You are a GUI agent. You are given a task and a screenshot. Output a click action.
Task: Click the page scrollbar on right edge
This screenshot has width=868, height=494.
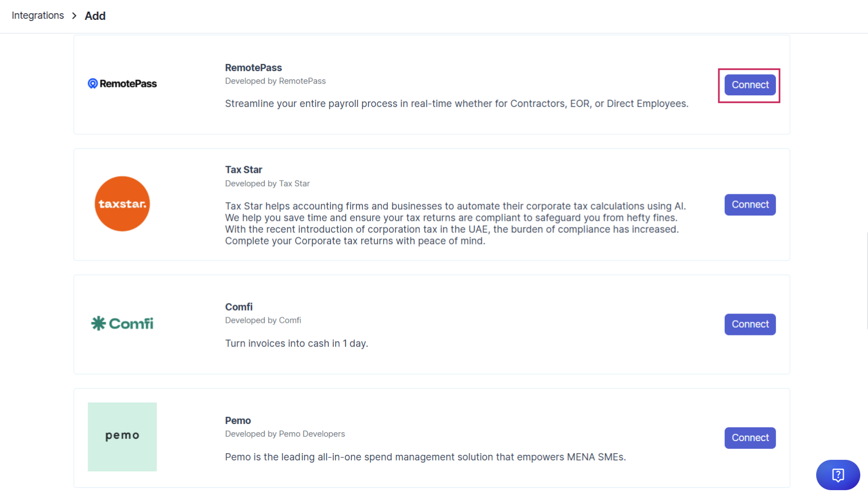pos(866,281)
